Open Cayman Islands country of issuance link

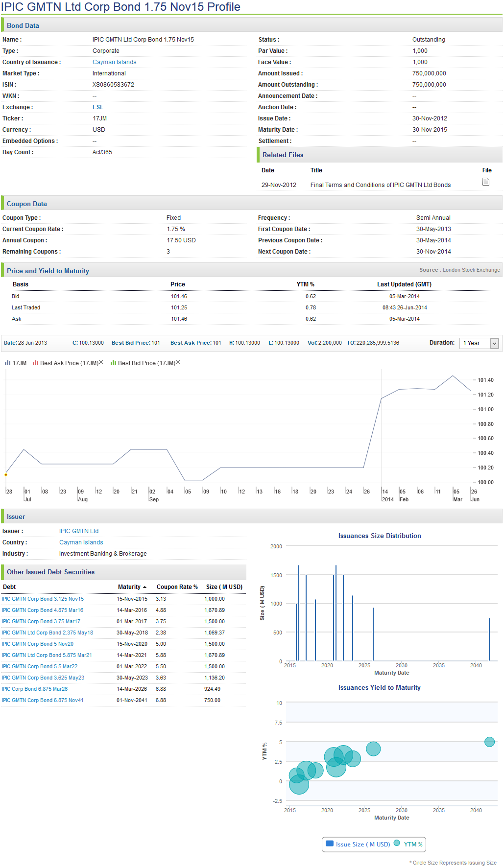pyautogui.click(x=114, y=62)
